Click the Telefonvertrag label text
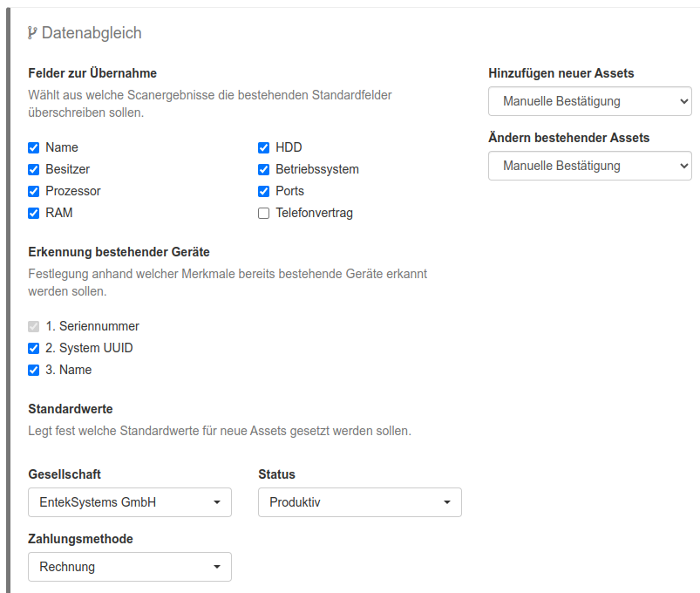The image size is (700, 593). (x=314, y=213)
